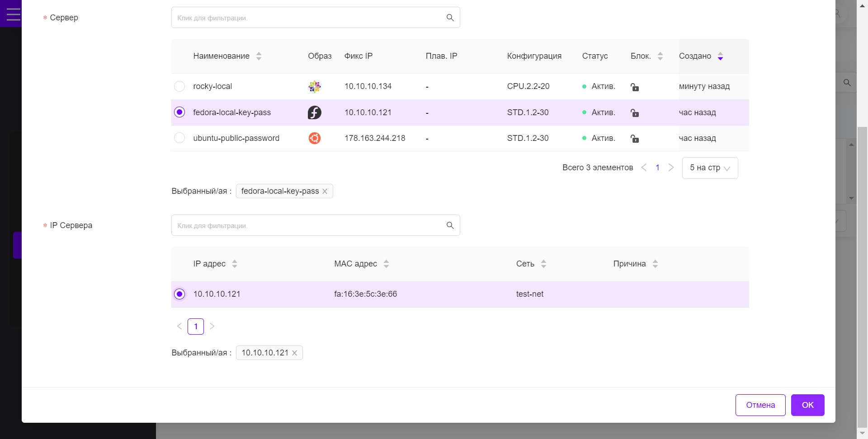Click the Фикс IP column header
This screenshot has width=868, height=439.
point(359,56)
